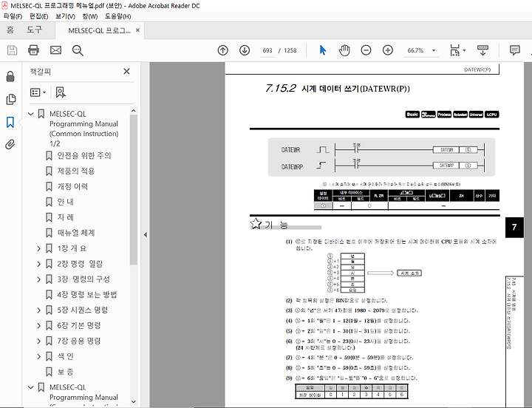This screenshot has width=532, height=408.
Task: Expand the 2장 명령 일람 bookmark
Action: pyautogui.click(x=38, y=264)
